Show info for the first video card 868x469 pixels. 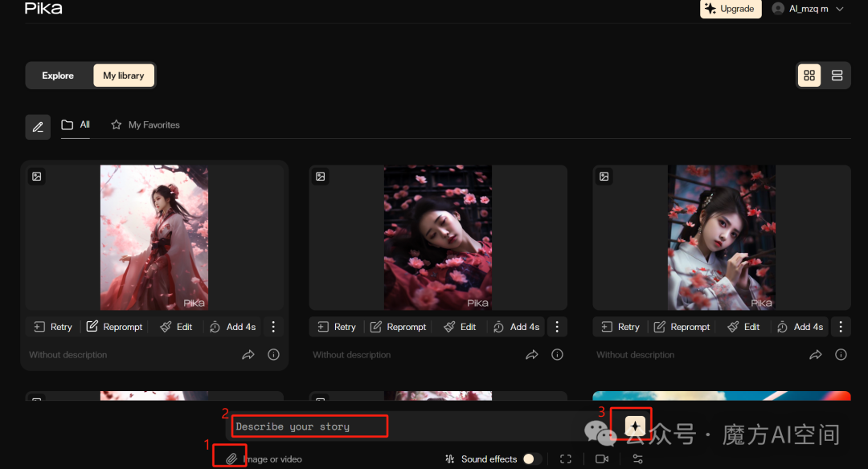tap(273, 354)
